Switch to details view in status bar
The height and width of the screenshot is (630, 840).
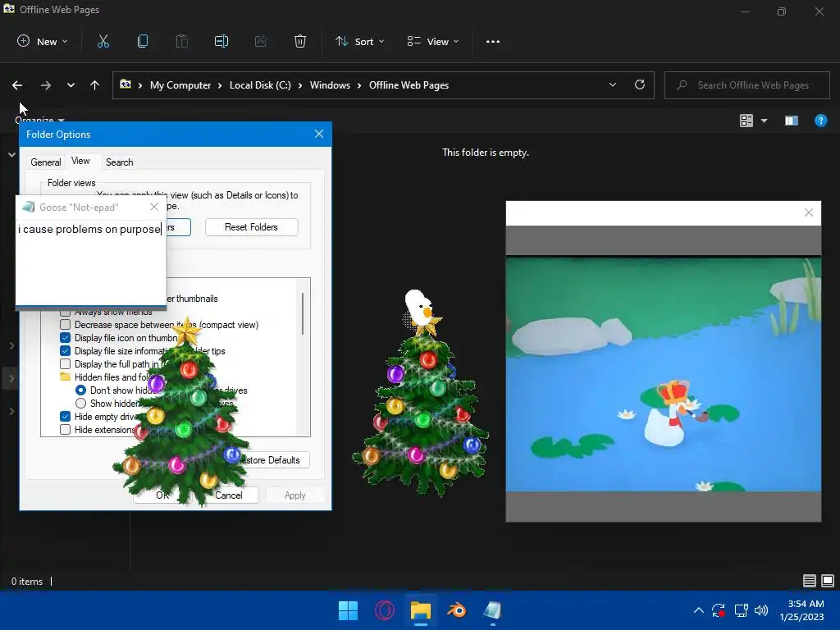(810, 581)
